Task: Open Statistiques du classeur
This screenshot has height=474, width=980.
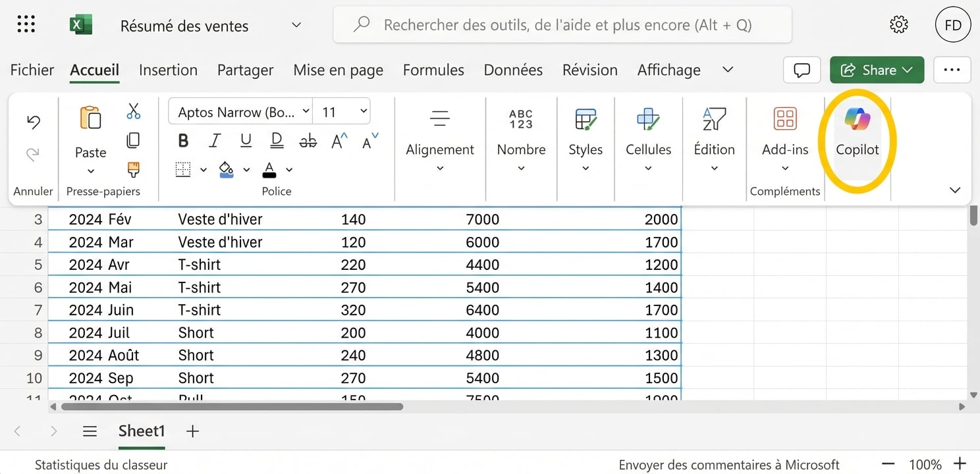Action: pos(100,464)
